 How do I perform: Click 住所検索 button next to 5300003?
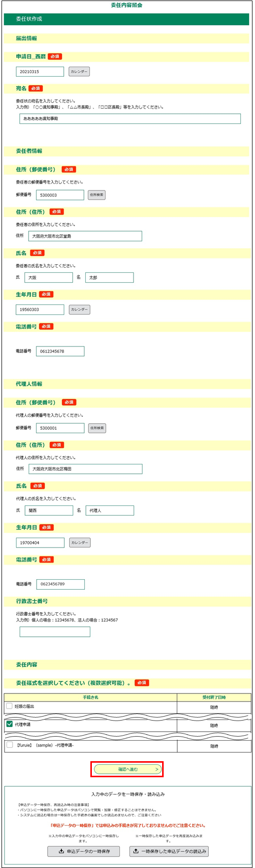click(x=96, y=195)
